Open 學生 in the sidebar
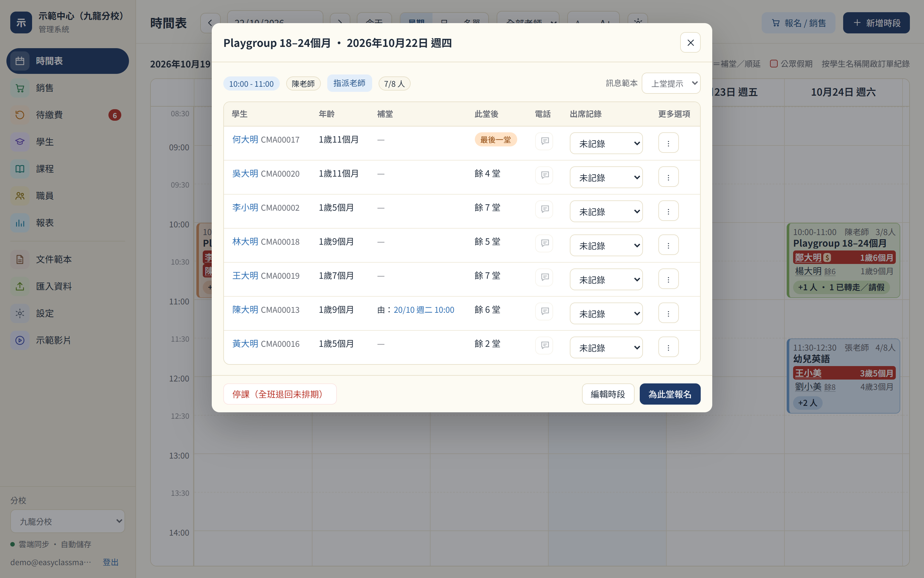Viewport: 924px width, 578px height. (68, 142)
